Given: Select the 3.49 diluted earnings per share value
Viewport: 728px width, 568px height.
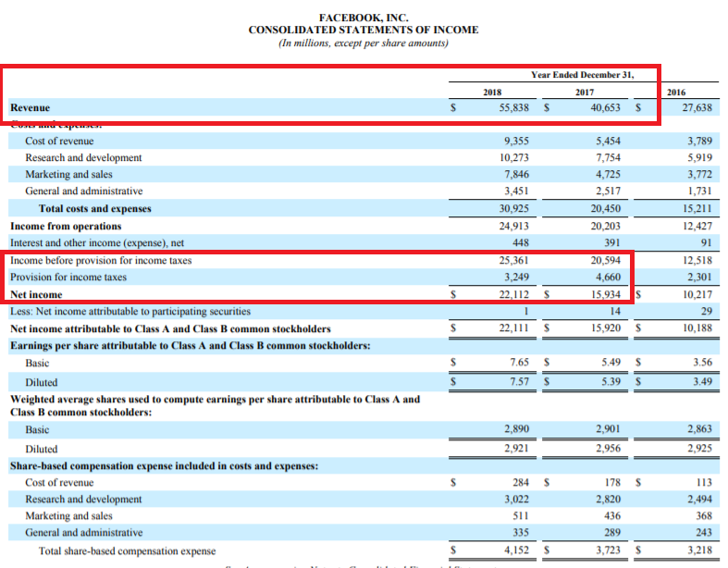Looking at the screenshot, I should click(x=703, y=382).
